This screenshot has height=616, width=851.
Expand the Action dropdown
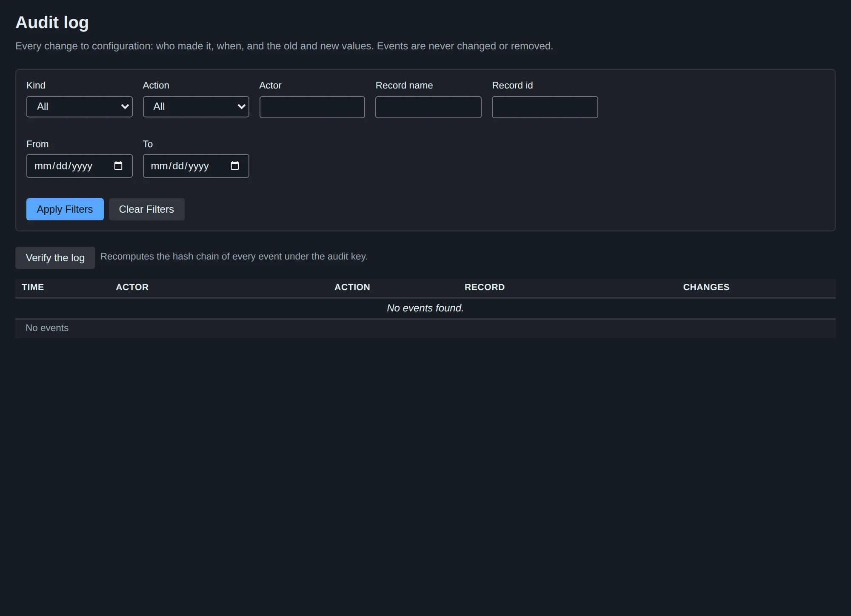[196, 107]
